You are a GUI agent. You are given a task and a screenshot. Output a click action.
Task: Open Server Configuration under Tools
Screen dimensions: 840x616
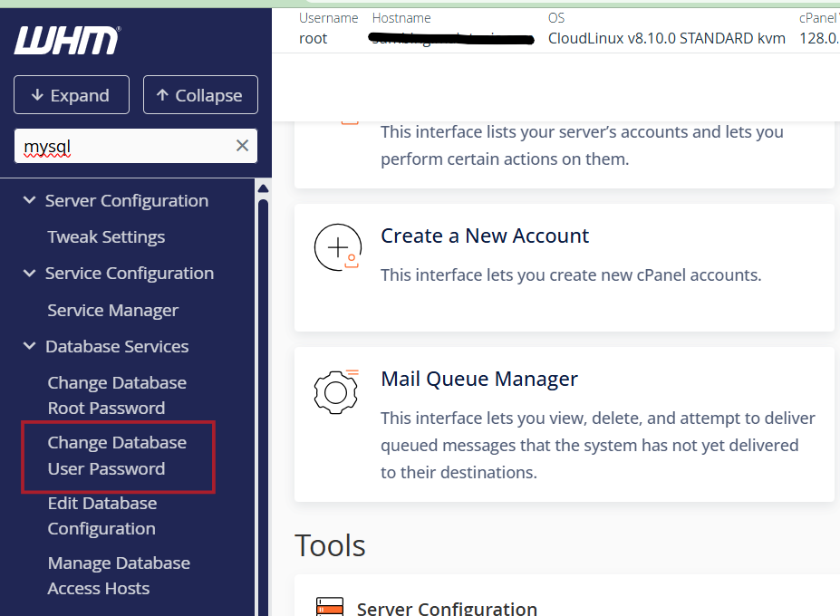click(447, 609)
